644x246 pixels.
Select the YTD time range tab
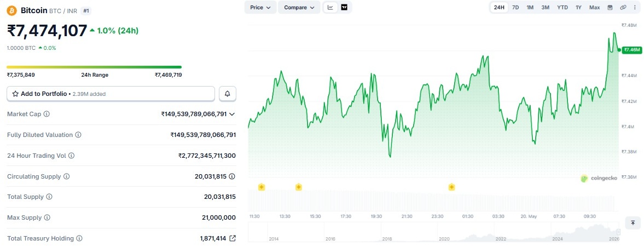pos(562,8)
